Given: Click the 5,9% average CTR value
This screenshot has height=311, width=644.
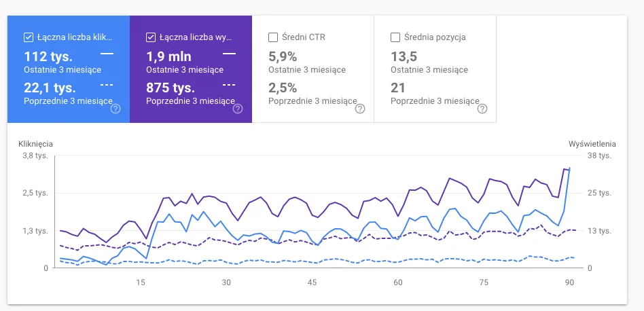Looking at the screenshot, I should point(283,56).
